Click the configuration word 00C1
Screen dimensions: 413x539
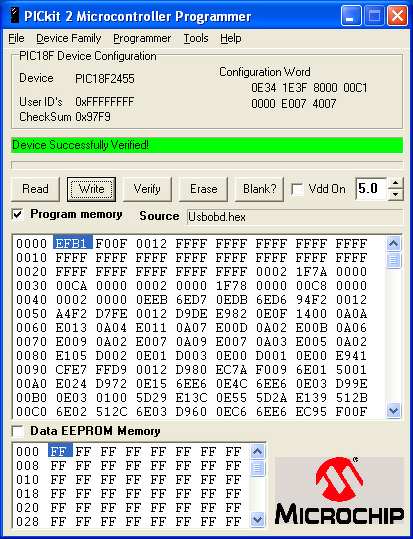coord(355,88)
